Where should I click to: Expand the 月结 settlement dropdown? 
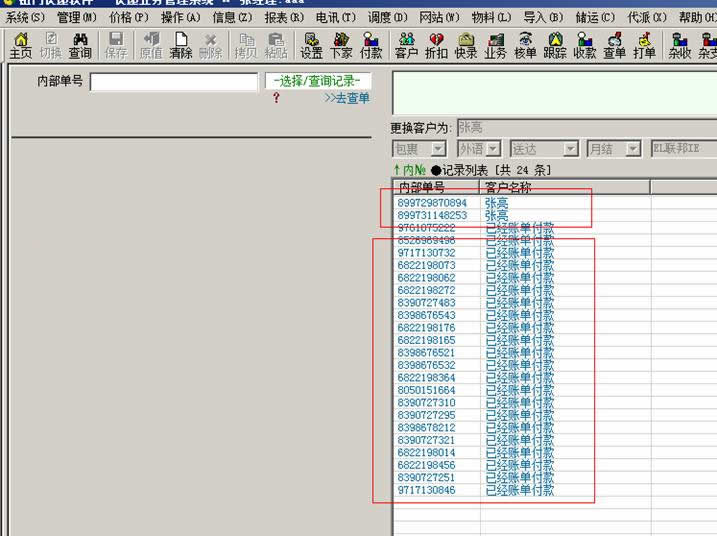[x=633, y=149]
